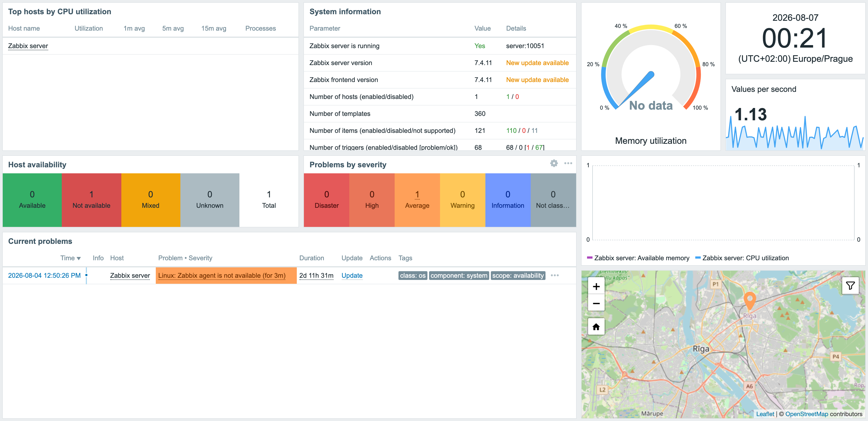This screenshot has width=868, height=421.
Task: Click the Total hosts count tile
Action: (269, 200)
